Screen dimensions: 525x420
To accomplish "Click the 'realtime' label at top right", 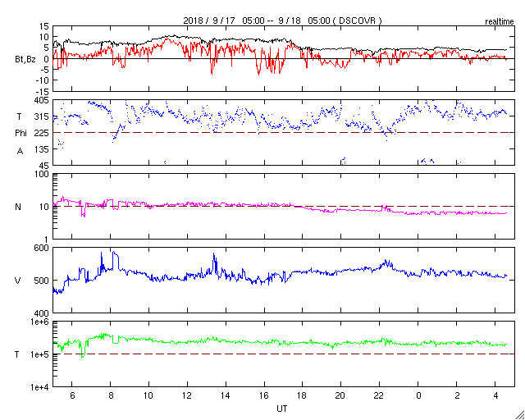I will [x=500, y=22].
